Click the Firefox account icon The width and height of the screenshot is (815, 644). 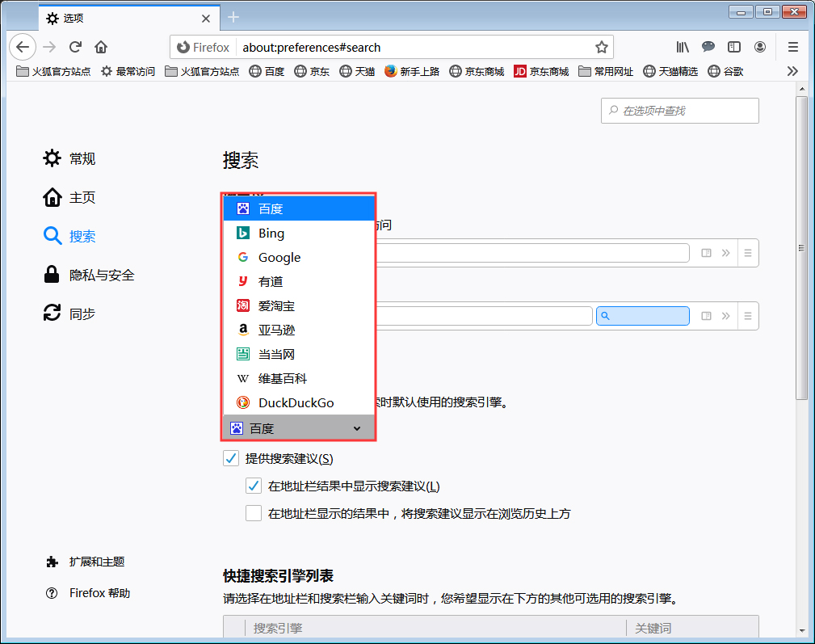coord(759,47)
